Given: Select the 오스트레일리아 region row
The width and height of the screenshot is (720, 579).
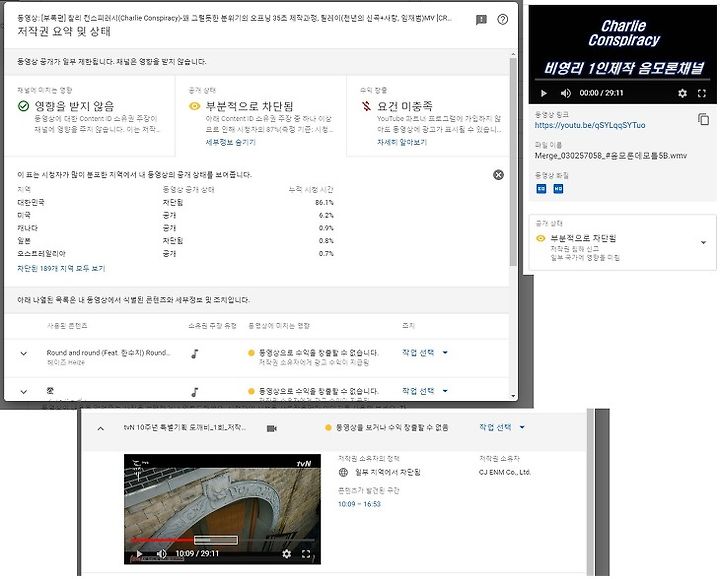Looking at the screenshot, I should click(x=175, y=253).
